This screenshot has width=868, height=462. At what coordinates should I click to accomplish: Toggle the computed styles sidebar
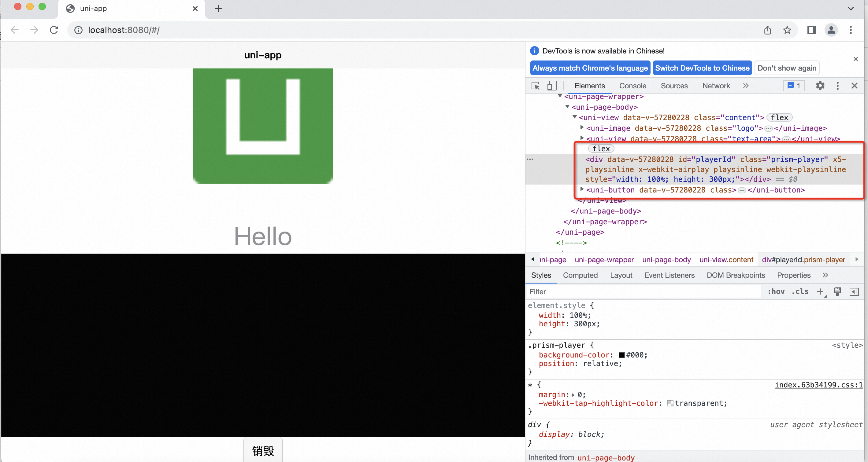pos(854,291)
